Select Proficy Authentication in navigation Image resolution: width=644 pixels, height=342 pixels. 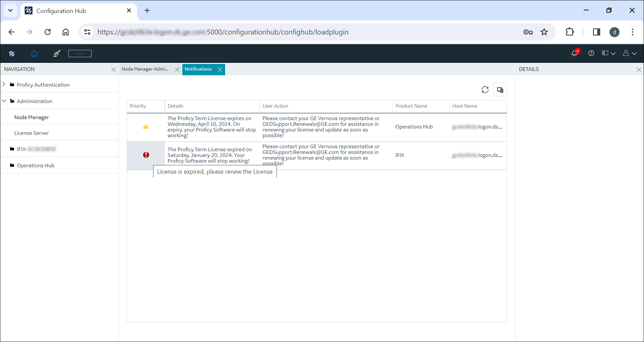(x=43, y=85)
